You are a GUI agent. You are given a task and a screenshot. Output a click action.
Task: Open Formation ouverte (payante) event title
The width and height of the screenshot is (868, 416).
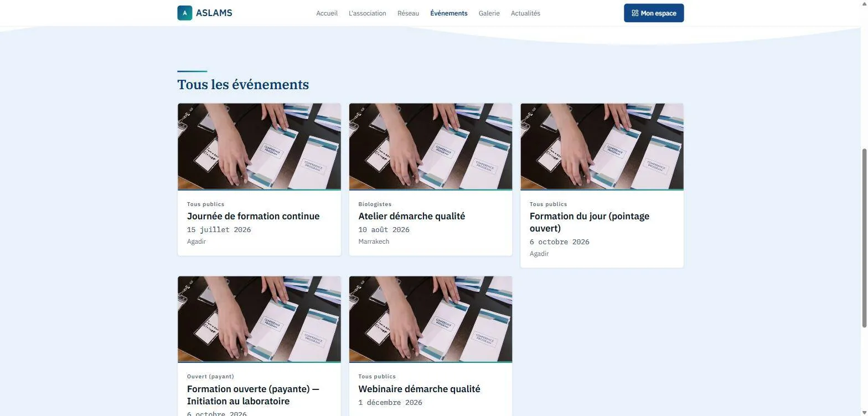click(253, 395)
